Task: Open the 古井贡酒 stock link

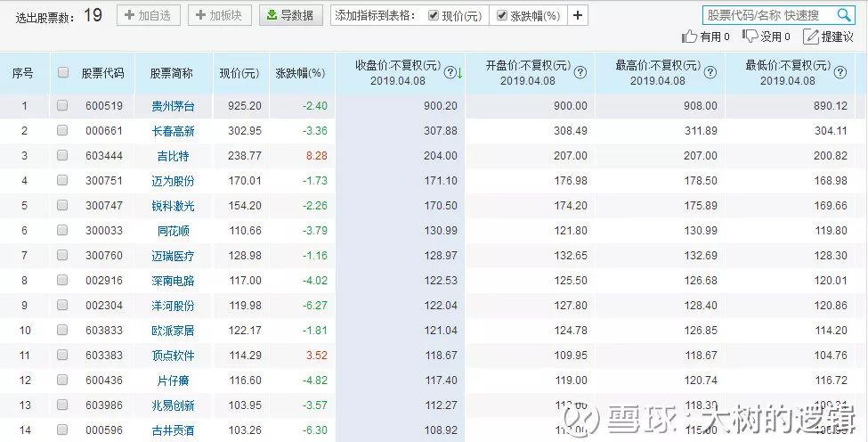Action: pyautogui.click(x=173, y=430)
